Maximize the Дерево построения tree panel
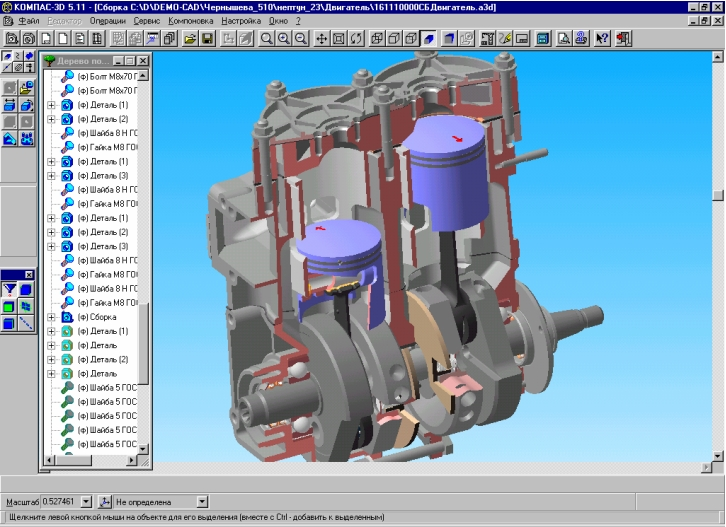The height and width of the screenshot is (527, 726). click(131, 61)
